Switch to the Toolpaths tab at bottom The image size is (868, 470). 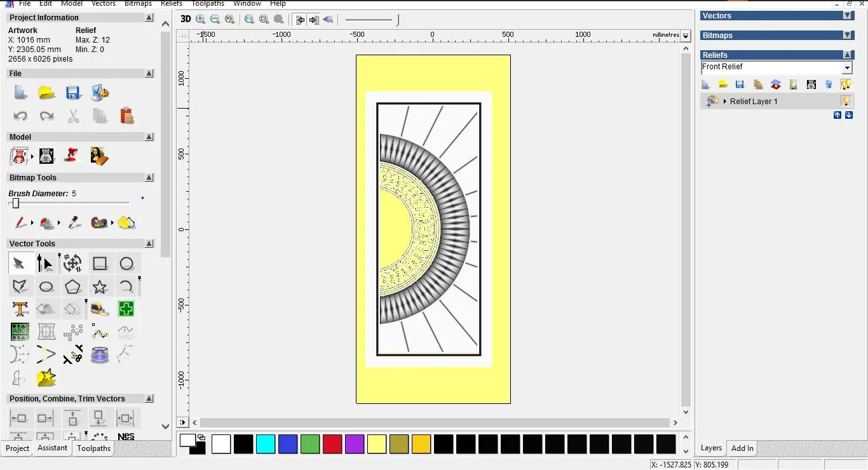[x=93, y=448]
